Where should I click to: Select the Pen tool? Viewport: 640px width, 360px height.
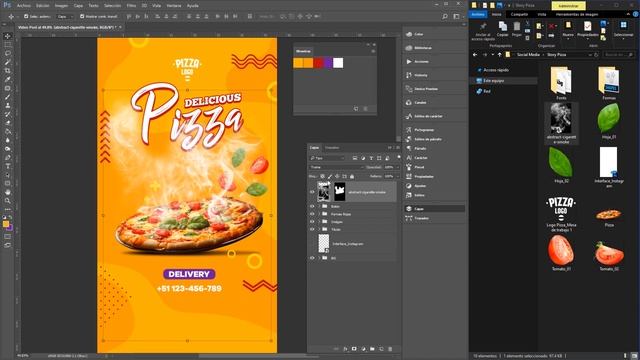pyautogui.click(x=7, y=158)
